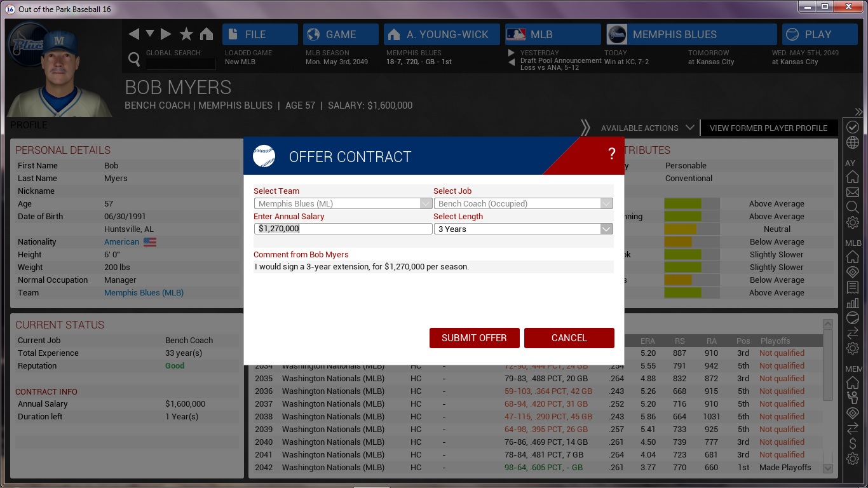Click the Annual Salary $1,600,000 value
This screenshot has width=868, height=488.
point(185,404)
